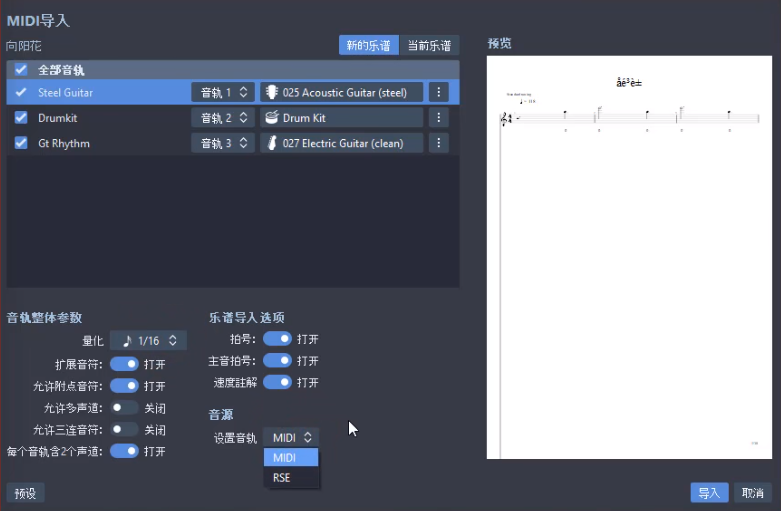The width and height of the screenshot is (781, 511).
Task: Open 025 Acoustic Guitar (steel) instrument selector
Action: [342, 92]
